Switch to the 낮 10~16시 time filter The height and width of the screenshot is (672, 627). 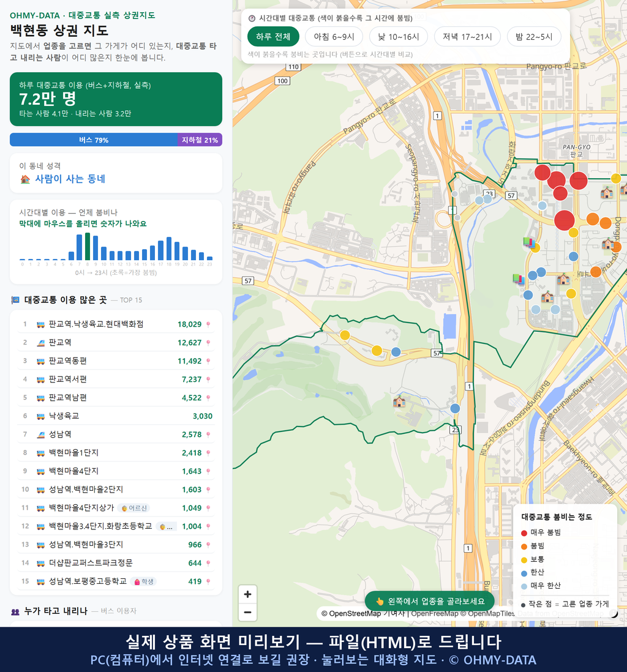(399, 37)
